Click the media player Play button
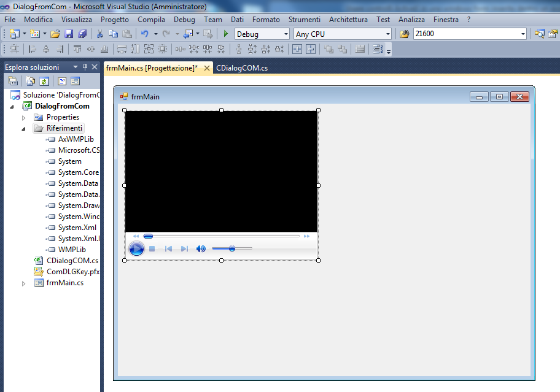 (136, 248)
